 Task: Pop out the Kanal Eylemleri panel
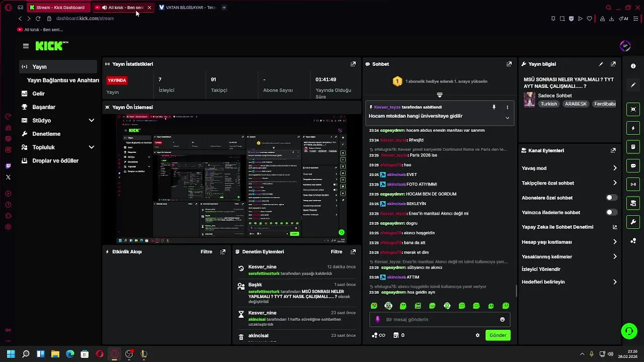pyautogui.click(x=613, y=150)
